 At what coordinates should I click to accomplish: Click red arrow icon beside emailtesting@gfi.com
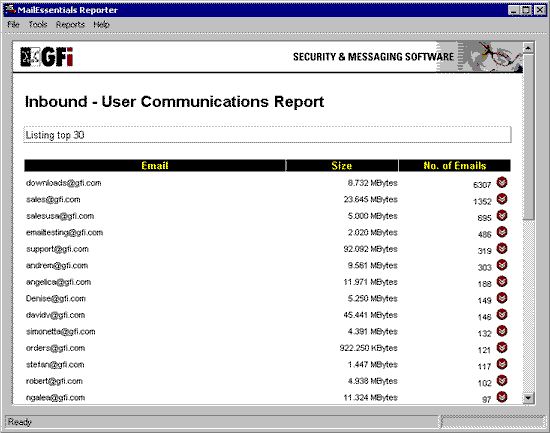pyautogui.click(x=502, y=232)
